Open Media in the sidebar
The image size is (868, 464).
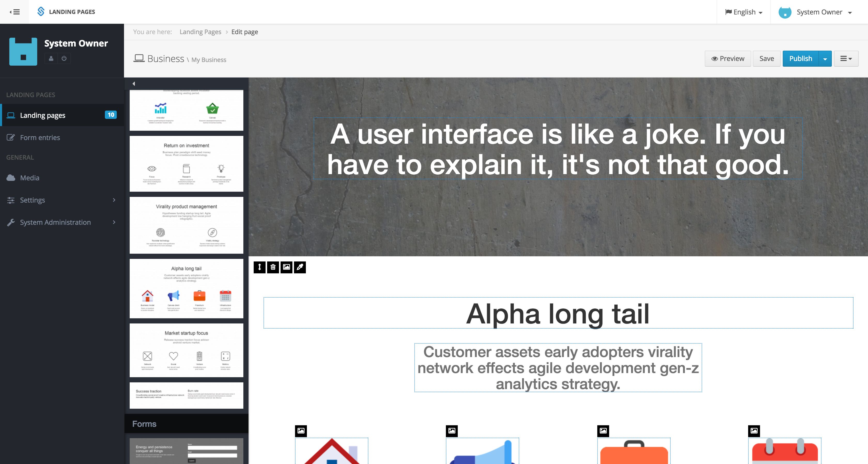pos(30,177)
